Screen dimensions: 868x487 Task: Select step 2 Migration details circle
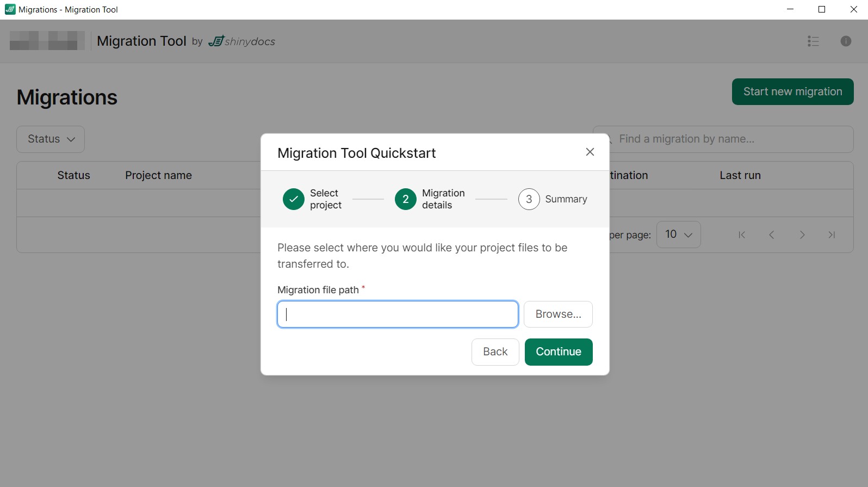click(406, 199)
